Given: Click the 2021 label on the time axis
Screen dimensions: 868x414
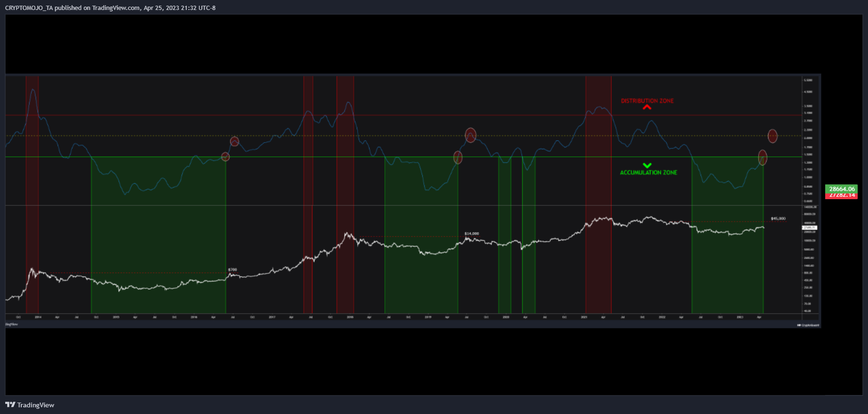Looking at the screenshot, I should tap(584, 317).
